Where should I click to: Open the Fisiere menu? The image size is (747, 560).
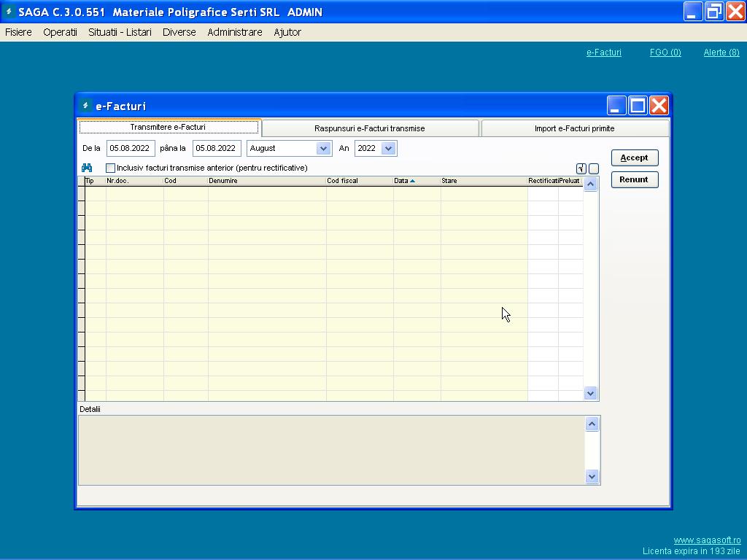[x=18, y=32]
